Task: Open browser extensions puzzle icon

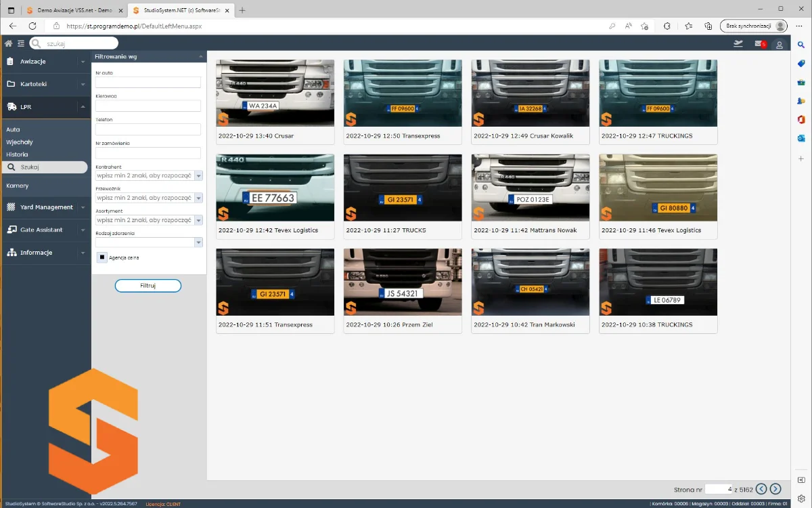Action: coord(667,26)
